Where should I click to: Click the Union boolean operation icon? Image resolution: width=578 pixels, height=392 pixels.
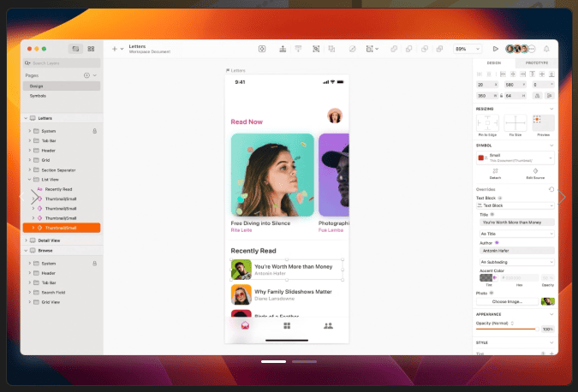(394, 49)
